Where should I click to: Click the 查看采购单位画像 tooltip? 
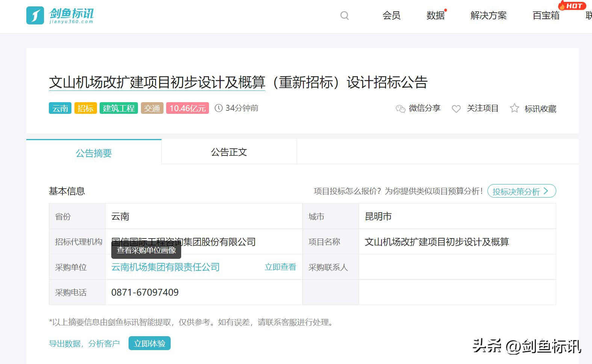pyautogui.click(x=146, y=250)
